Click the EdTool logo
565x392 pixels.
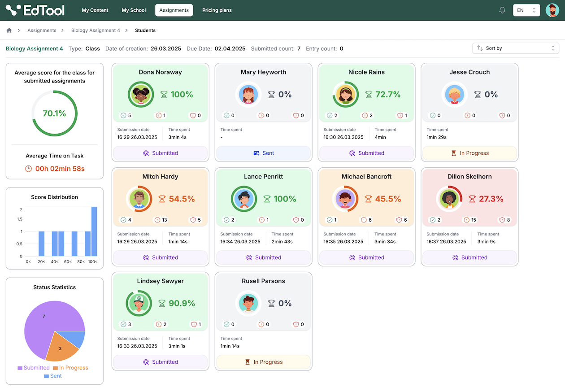pos(35,10)
